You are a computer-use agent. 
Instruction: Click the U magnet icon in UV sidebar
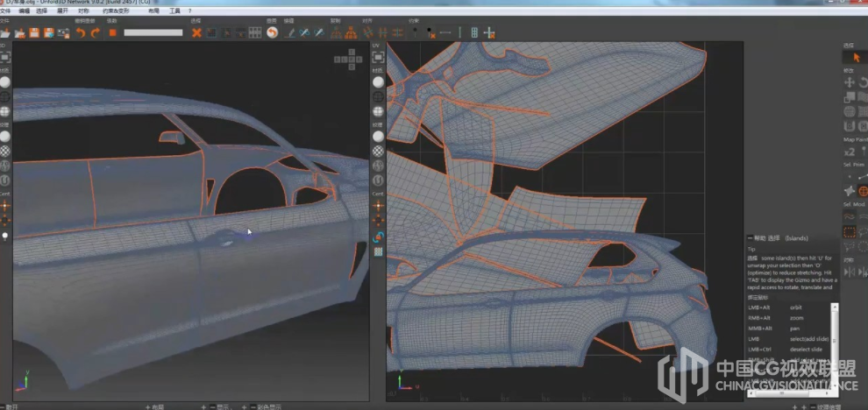pos(378,180)
